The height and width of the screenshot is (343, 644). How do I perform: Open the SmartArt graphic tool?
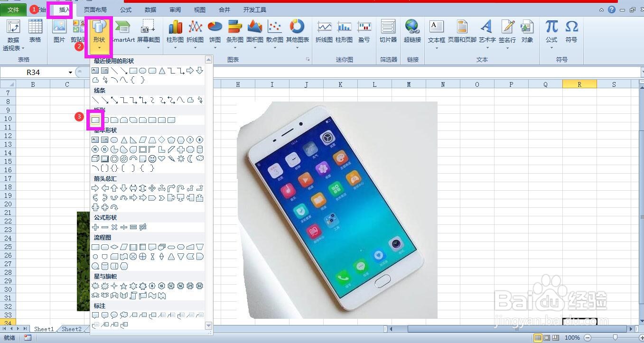pos(123,31)
